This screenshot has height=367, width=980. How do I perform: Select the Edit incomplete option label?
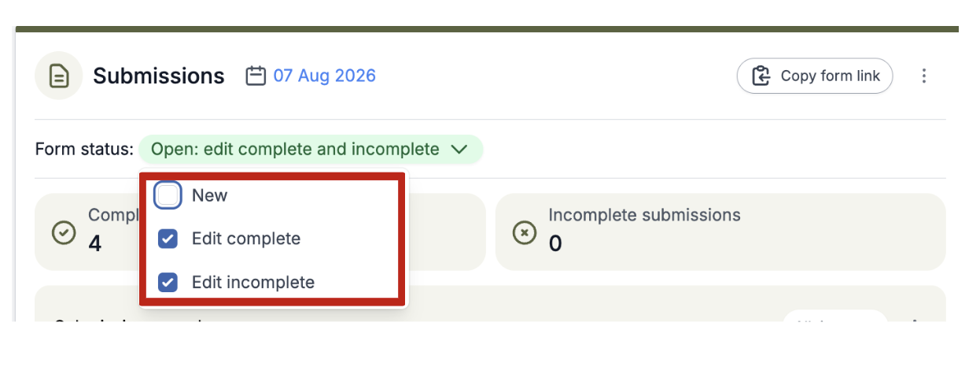[x=253, y=282]
